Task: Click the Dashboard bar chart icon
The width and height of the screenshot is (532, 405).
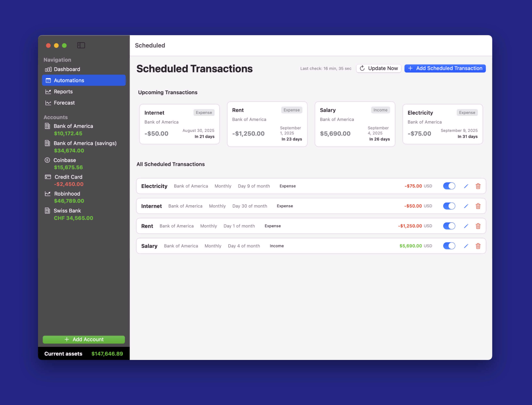Action: pos(48,70)
